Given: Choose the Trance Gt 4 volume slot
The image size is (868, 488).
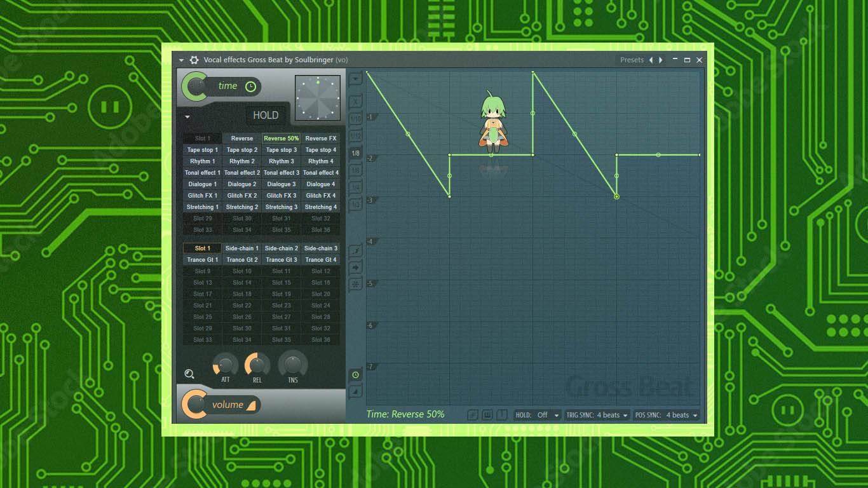Looking at the screenshot, I should 321,260.
